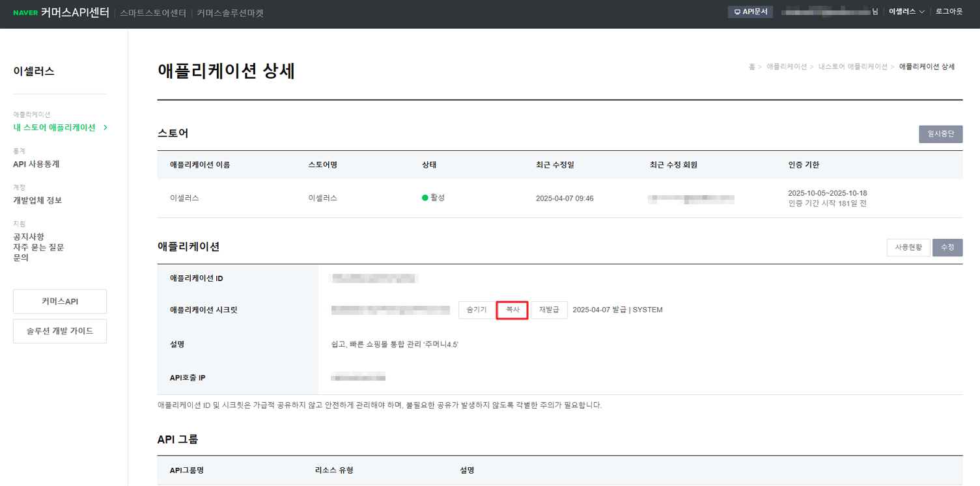Image resolution: width=980 pixels, height=486 pixels.
Task: Open the 스마트스토어센터 link
Action: pyautogui.click(x=153, y=13)
